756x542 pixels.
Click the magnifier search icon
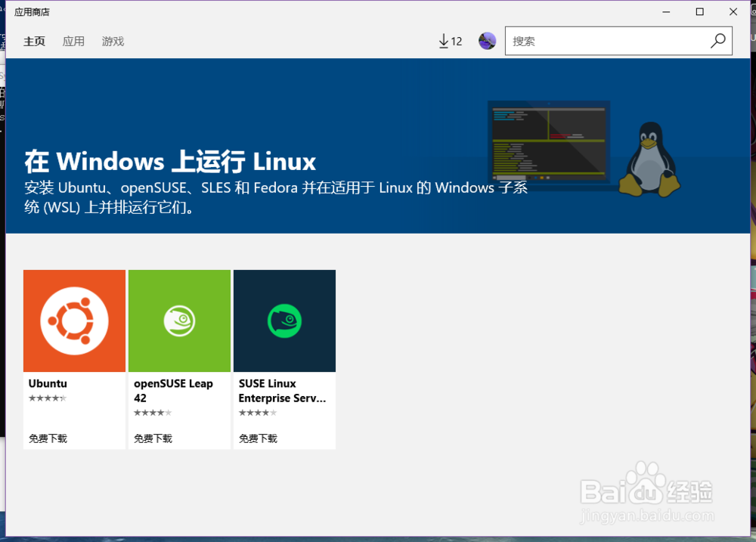[718, 41]
